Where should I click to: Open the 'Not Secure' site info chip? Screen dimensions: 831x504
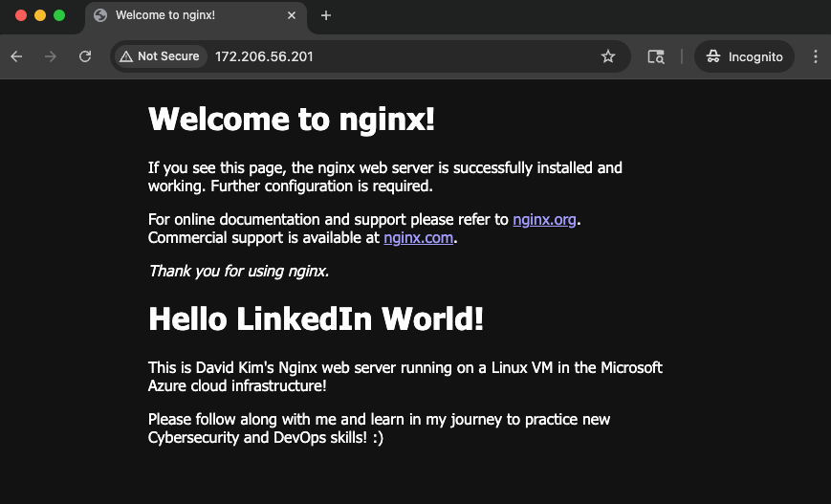159,56
